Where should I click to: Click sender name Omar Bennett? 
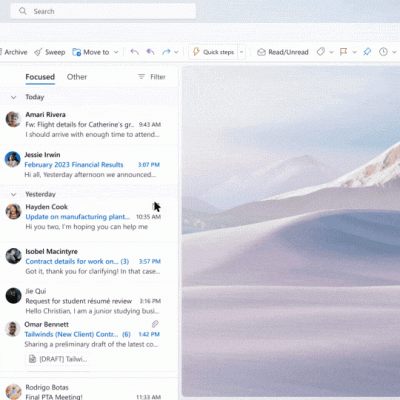[46, 324]
